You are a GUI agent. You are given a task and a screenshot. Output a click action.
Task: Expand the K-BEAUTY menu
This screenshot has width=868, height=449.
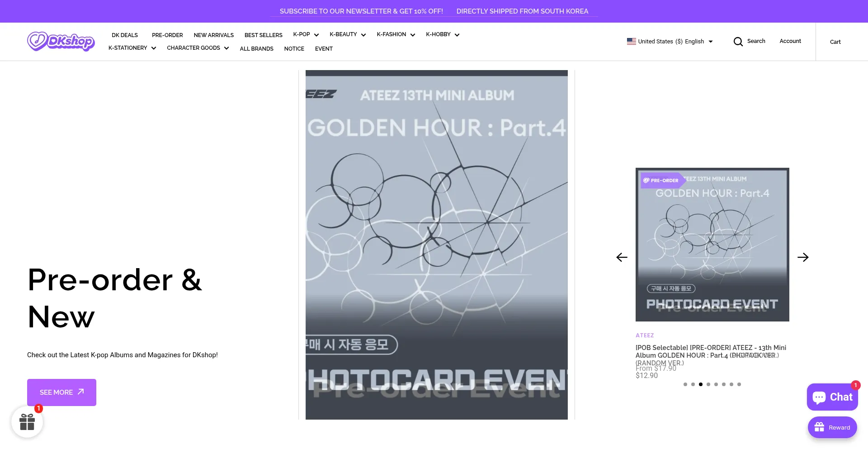(x=348, y=34)
